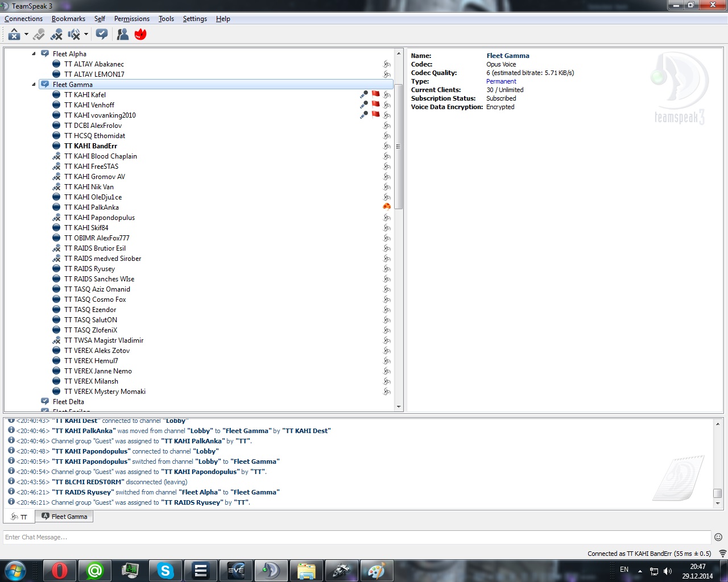This screenshot has height=582, width=728.
Task: Select user TT KAHI OleDju1ce in the tree
Action: click(x=93, y=197)
